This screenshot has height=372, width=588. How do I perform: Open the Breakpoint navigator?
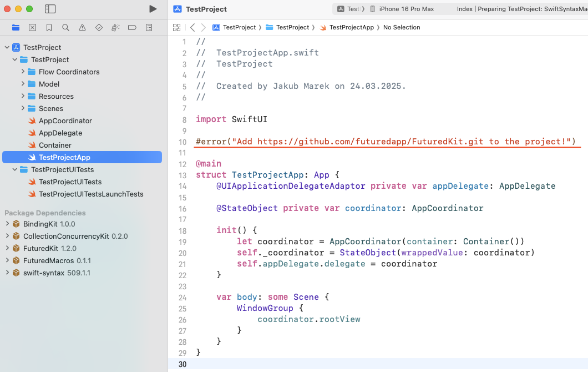tap(132, 27)
